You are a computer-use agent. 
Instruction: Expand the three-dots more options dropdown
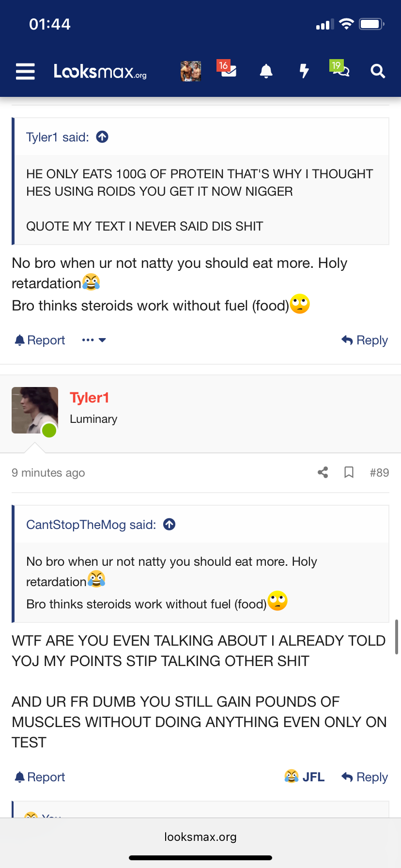(x=94, y=340)
